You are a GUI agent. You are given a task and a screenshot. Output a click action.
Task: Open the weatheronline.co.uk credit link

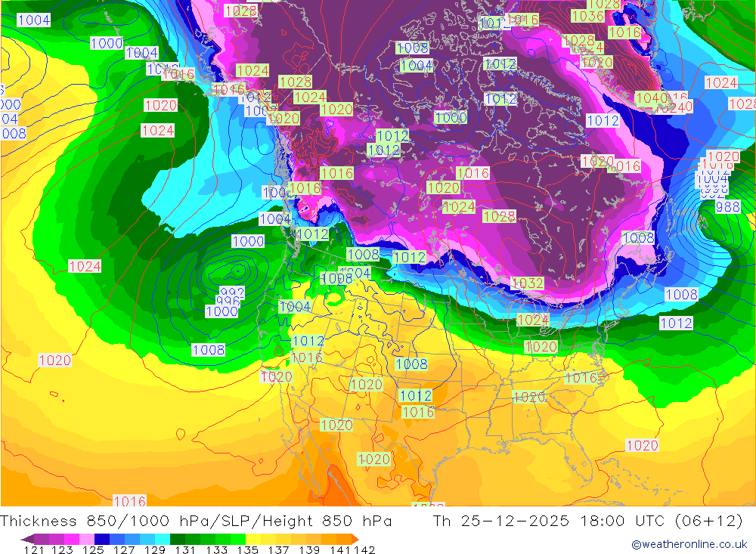point(689,544)
